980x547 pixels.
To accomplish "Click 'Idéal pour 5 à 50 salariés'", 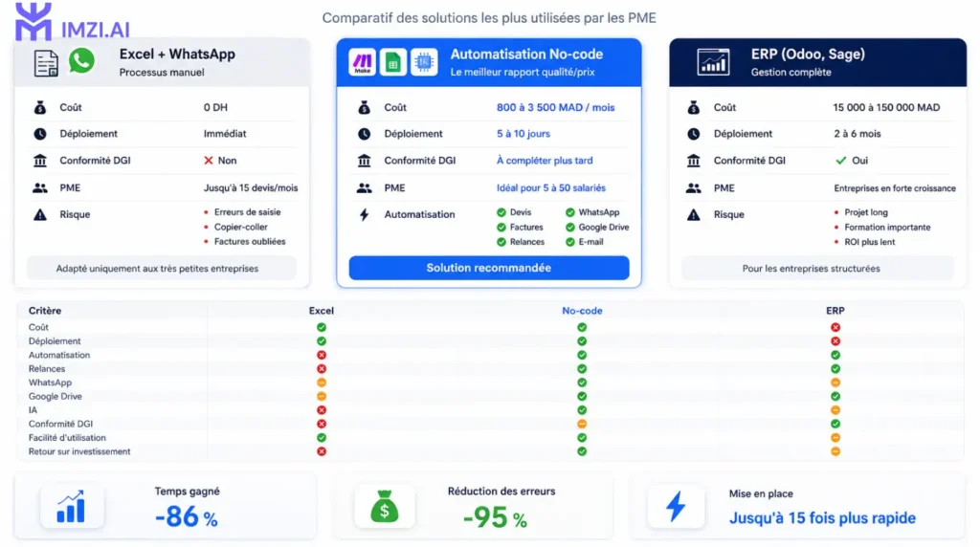I will (x=550, y=188).
